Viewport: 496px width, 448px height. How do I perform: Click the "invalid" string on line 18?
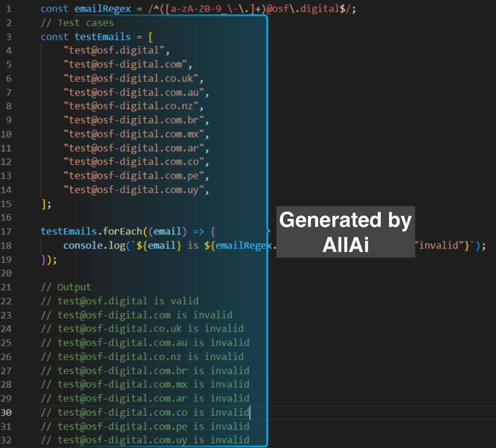tap(439, 246)
